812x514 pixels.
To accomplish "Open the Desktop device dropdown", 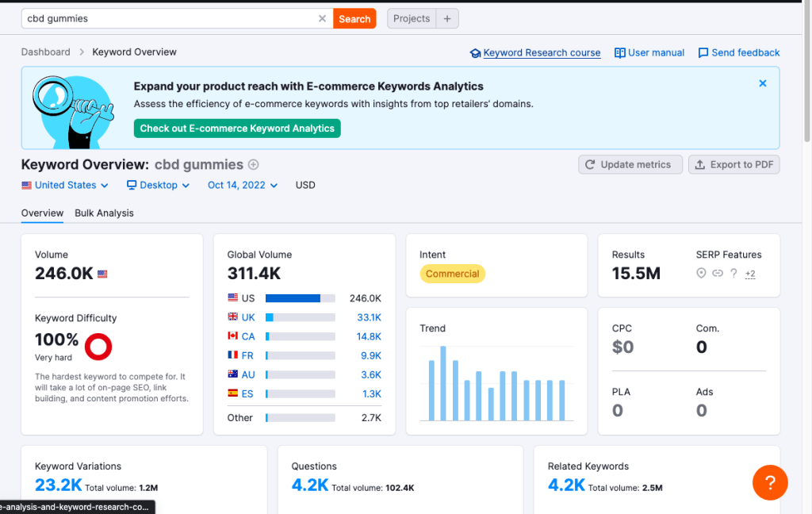I will tap(159, 185).
